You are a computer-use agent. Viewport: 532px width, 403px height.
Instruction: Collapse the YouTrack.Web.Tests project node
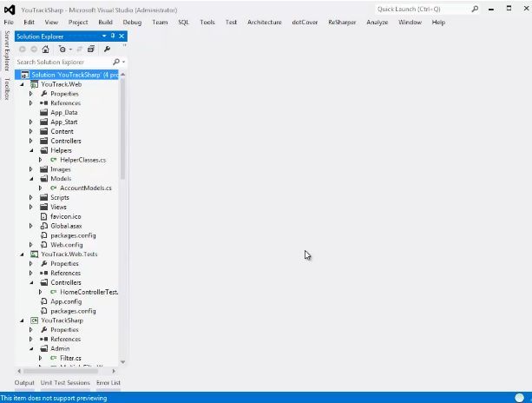(x=22, y=254)
